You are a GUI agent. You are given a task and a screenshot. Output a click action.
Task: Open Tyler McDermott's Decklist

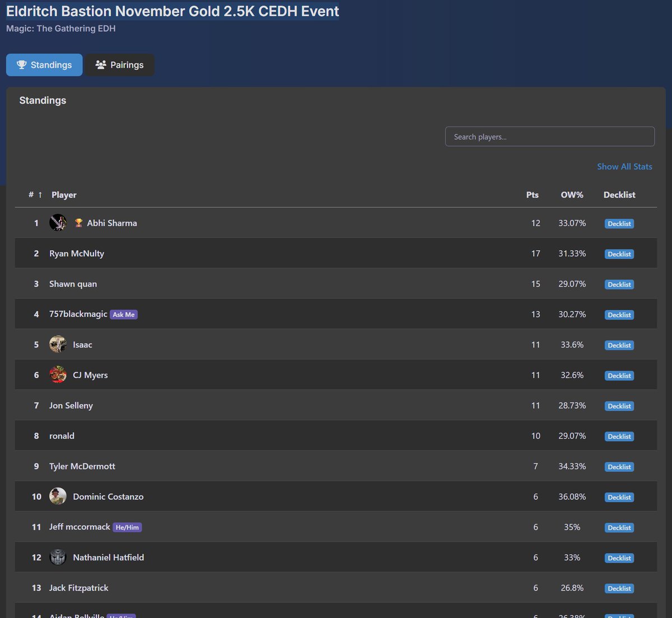pos(619,467)
